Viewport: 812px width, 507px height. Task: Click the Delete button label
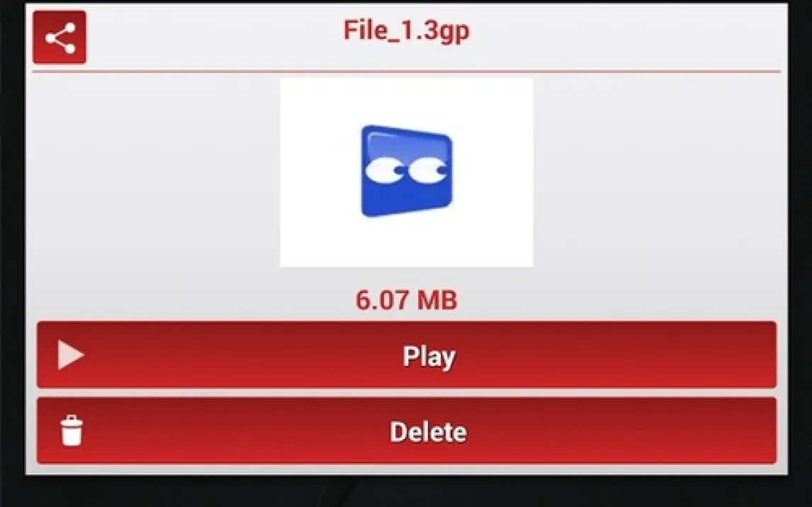click(428, 432)
